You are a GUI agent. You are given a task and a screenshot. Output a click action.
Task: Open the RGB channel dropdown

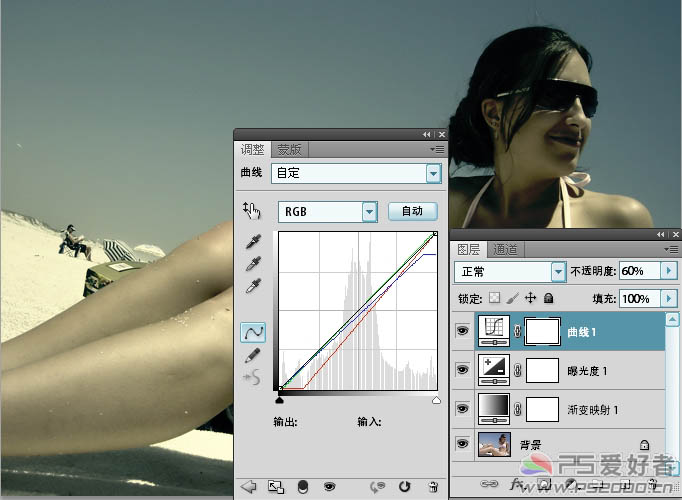(369, 211)
